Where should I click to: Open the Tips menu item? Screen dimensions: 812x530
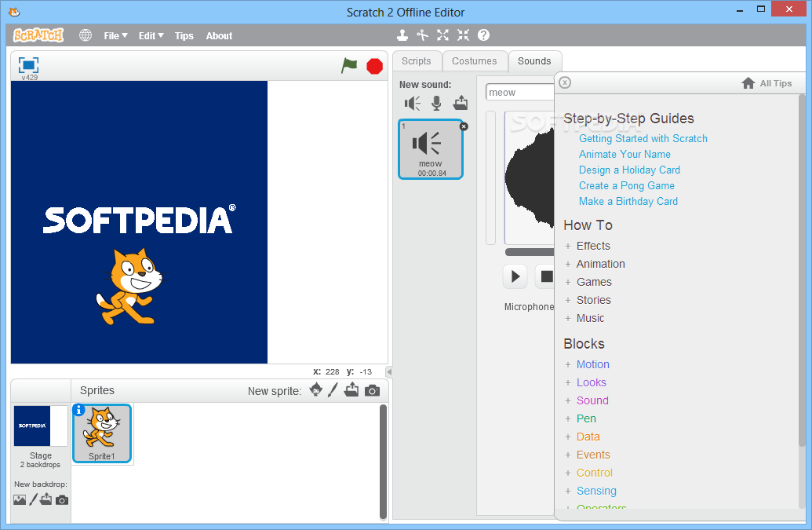(184, 36)
